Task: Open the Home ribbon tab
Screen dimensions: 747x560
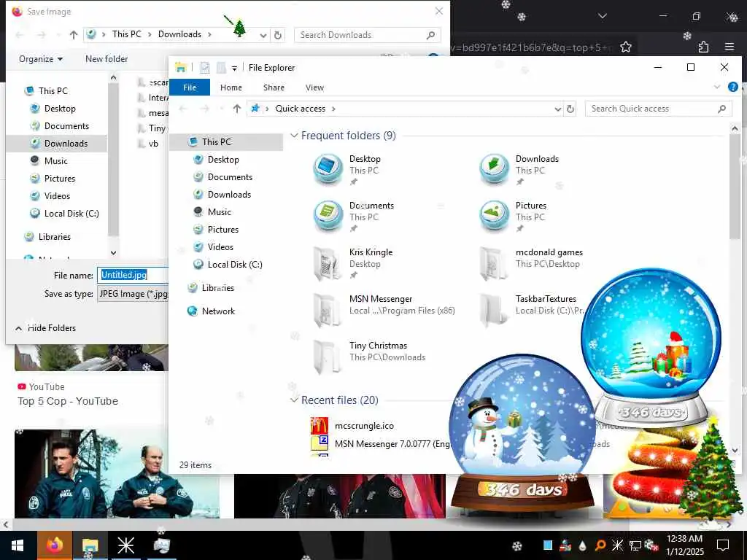Action: pyautogui.click(x=231, y=87)
